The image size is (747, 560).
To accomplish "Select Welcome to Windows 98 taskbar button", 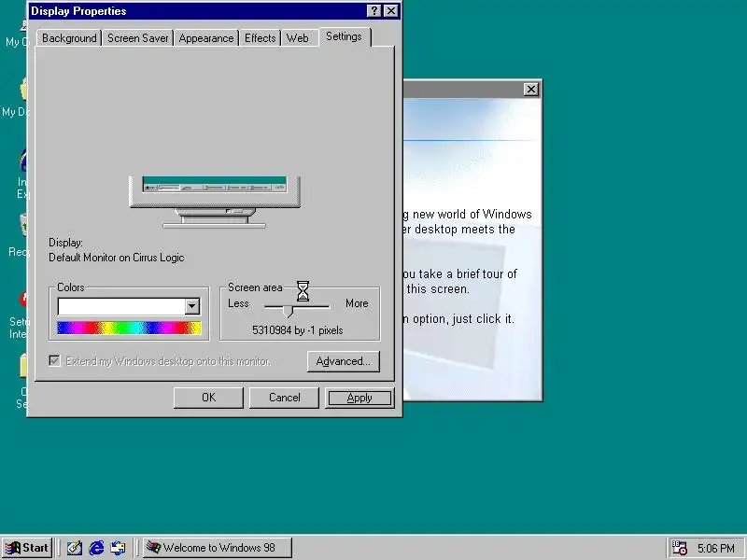I will [x=218, y=548].
